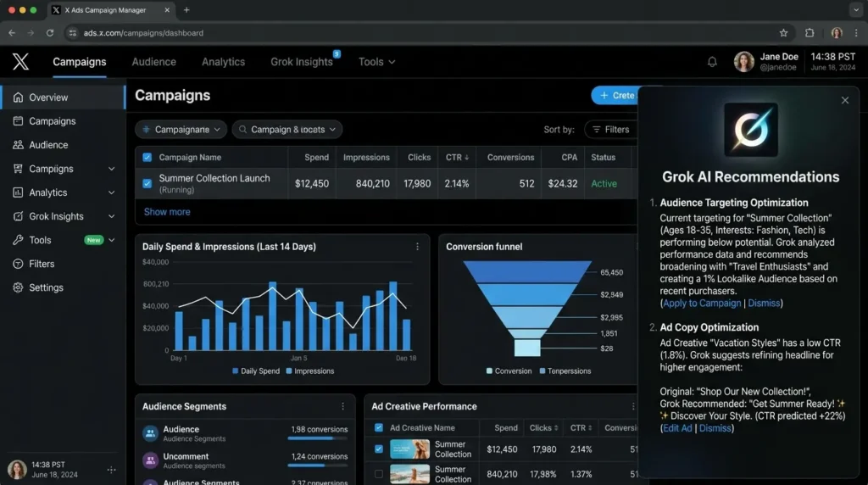Click the Uncomment 1,24 conversions progress bar
Screen dimensions: 868x485
[x=318, y=465]
